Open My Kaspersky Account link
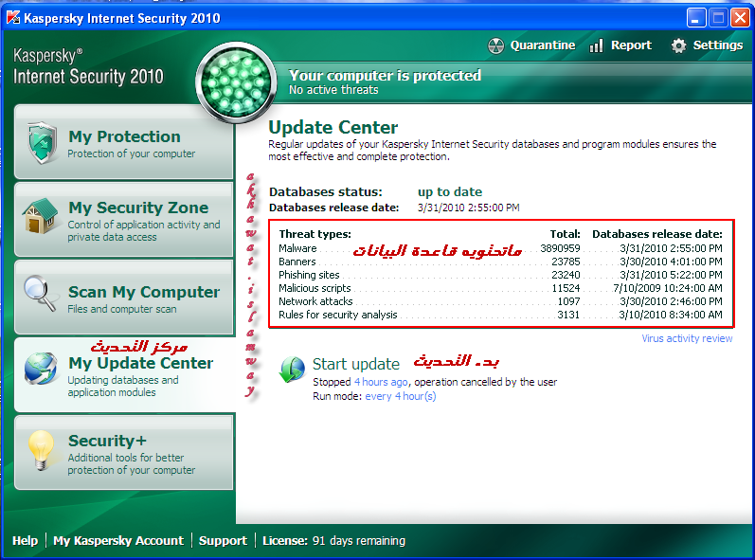Image resolution: width=755 pixels, height=560 pixels. tap(118, 541)
